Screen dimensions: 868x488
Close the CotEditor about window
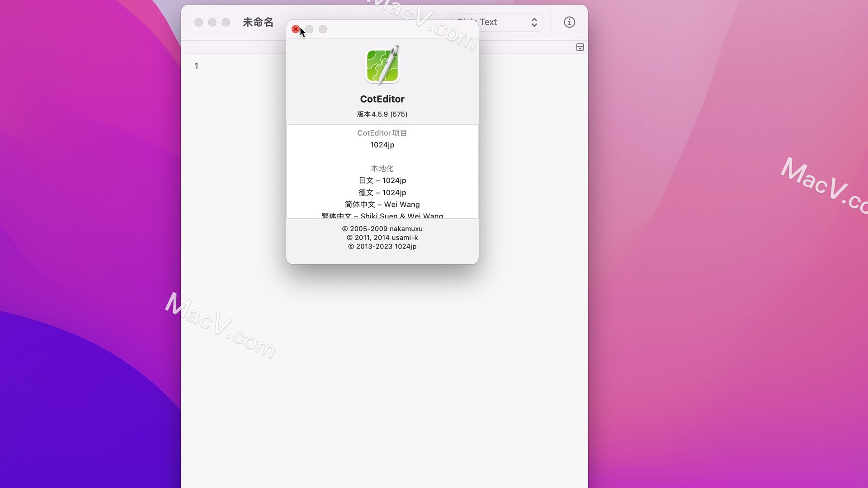pyautogui.click(x=296, y=29)
